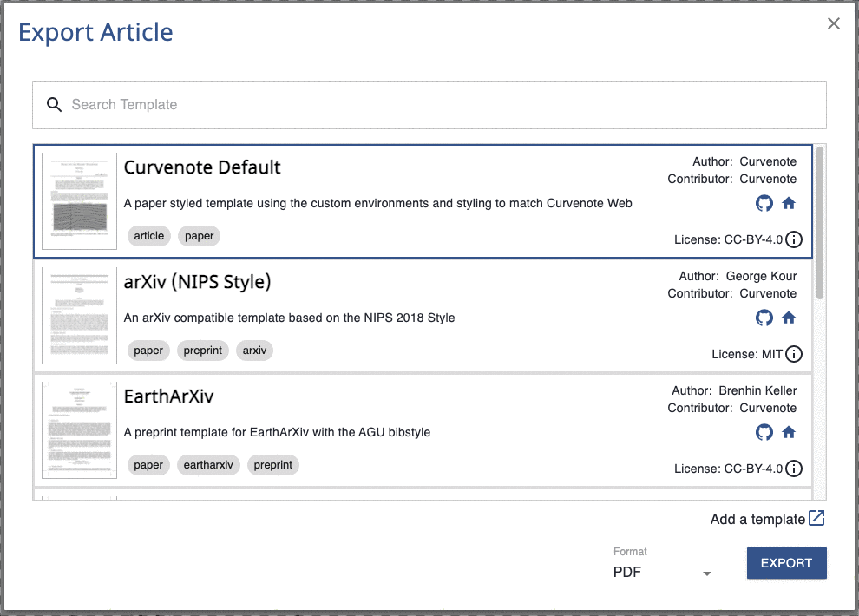Image resolution: width=859 pixels, height=616 pixels.
Task: Show MIT license info icon
Action: point(794,354)
